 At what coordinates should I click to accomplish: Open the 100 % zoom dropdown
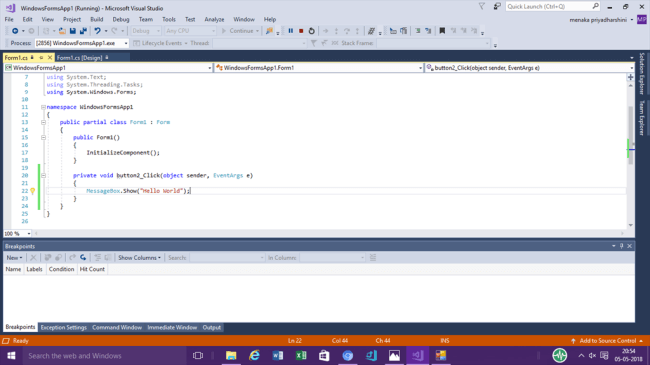29,234
